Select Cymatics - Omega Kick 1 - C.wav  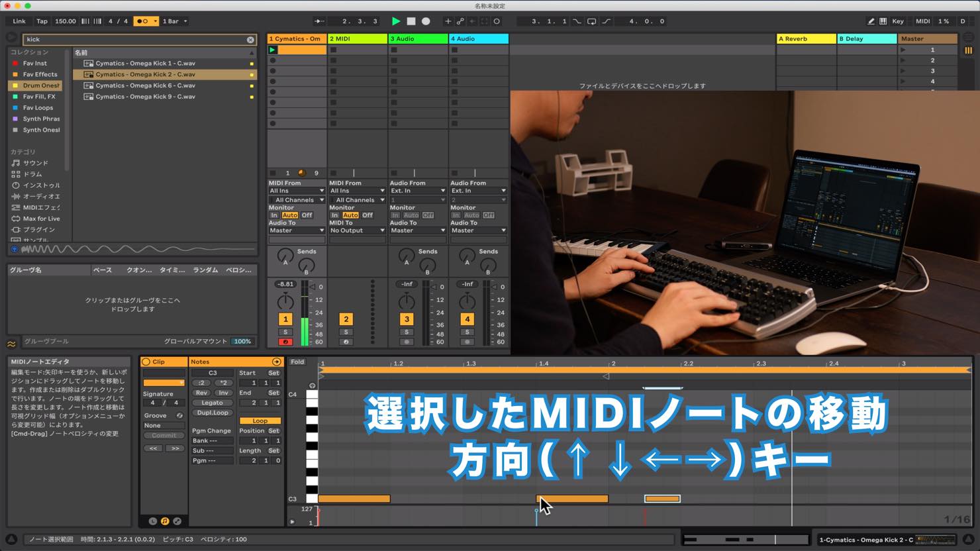(x=165, y=64)
